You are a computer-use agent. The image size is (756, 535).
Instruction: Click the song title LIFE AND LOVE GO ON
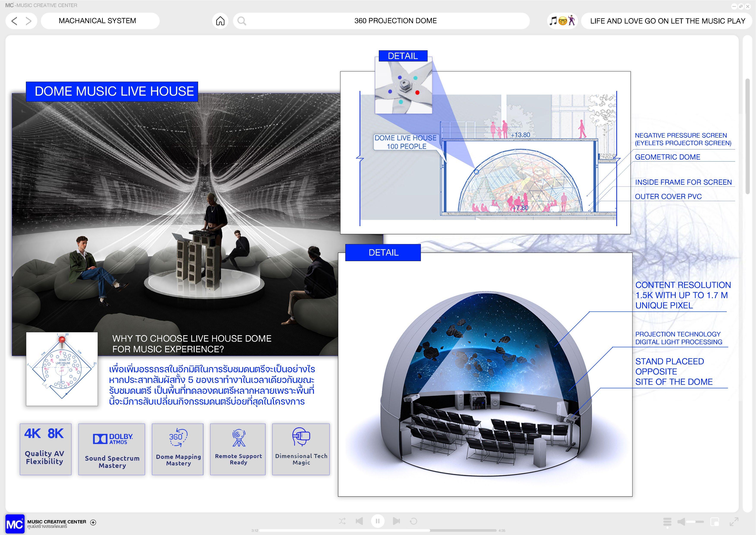tap(668, 21)
